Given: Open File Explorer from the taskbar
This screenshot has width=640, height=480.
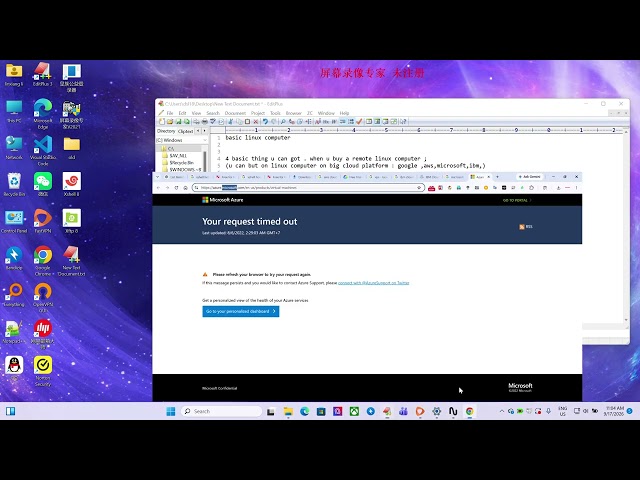Looking at the screenshot, I should (x=288, y=411).
